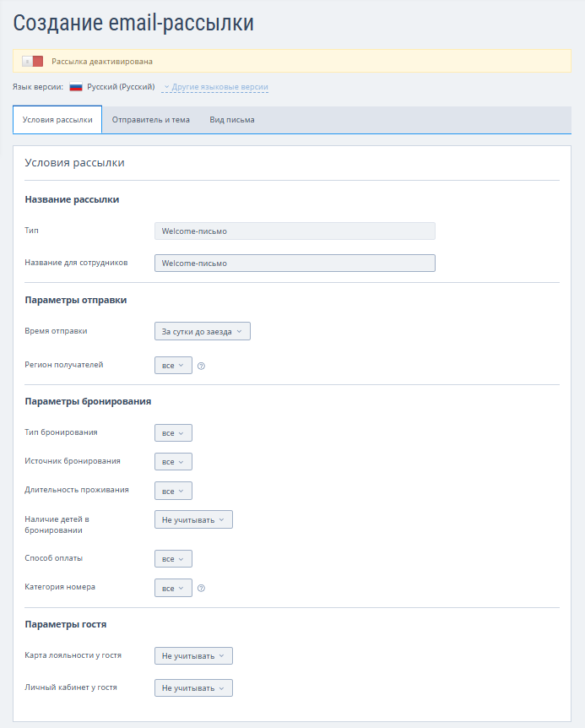
Task: Toggle the mailing activation switch
Action: pos(33,62)
